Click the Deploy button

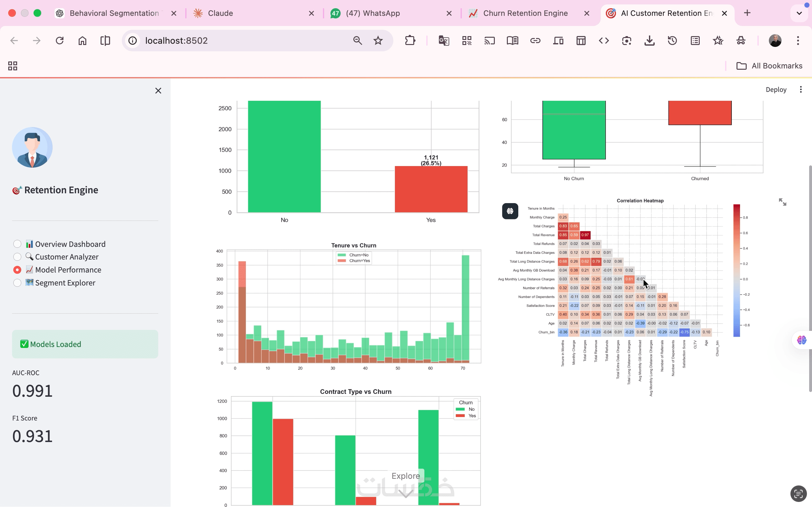click(776, 90)
